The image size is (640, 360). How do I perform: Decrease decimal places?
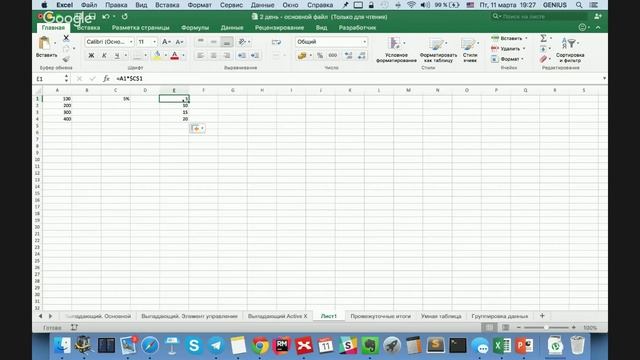point(362,56)
